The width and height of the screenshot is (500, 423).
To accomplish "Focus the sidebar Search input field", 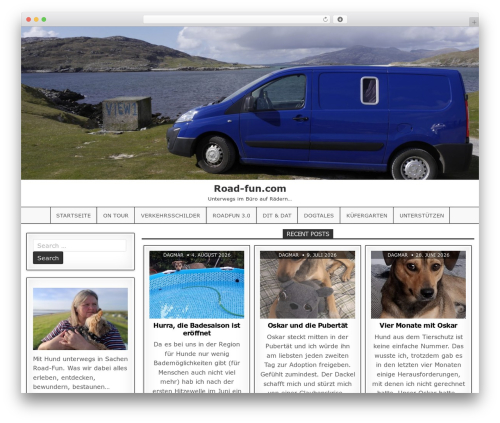I will click(x=80, y=245).
